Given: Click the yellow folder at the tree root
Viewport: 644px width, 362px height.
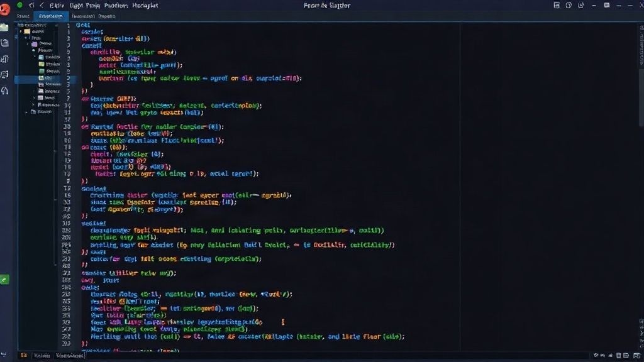Looking at the screenshot, I should (x=27, y=31).
